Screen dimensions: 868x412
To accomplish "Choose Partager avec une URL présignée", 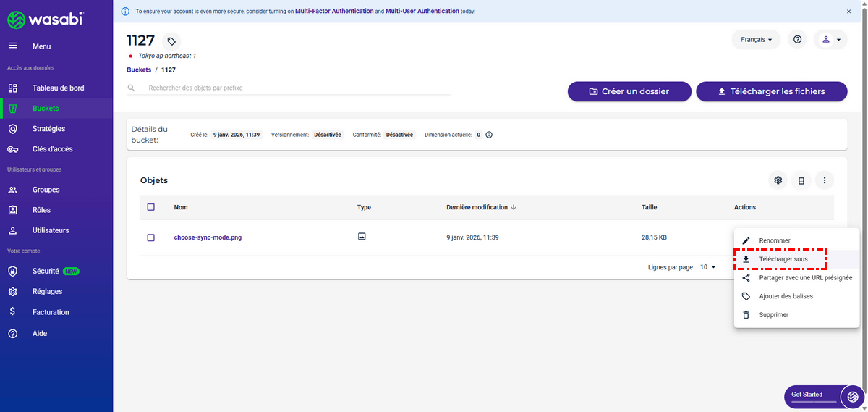I will pos(805,277).
